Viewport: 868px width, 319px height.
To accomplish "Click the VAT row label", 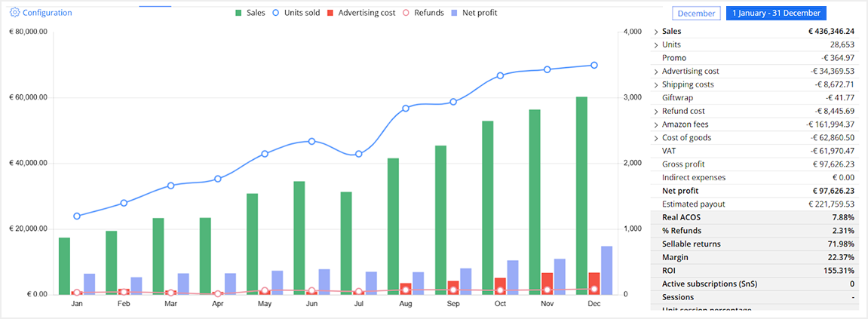I will coord(669,151).
